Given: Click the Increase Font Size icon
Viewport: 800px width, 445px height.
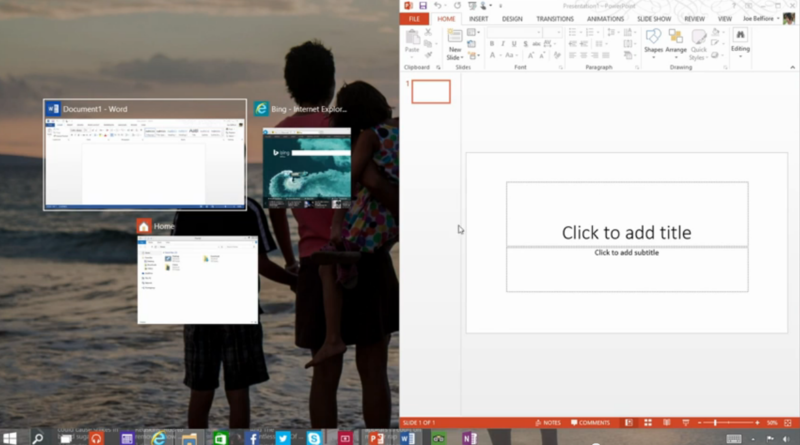Looking at the screenshot, I should (531, 55).
